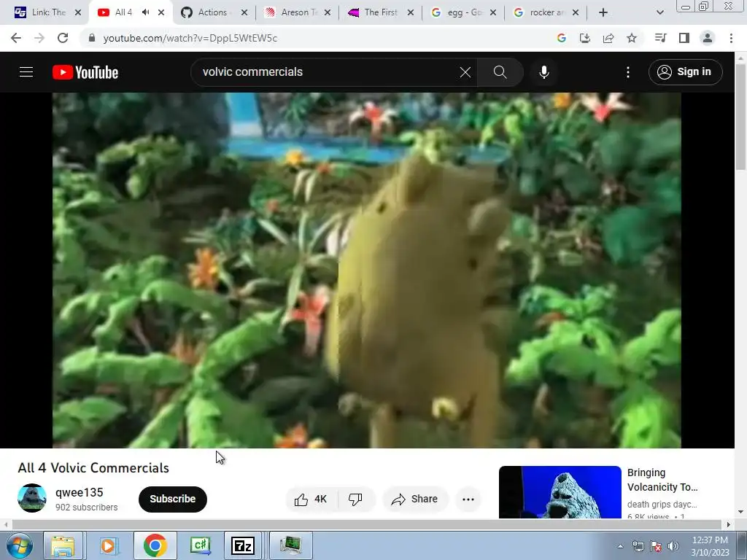Open qwee135 channel name link
Viewport: 747px width, 560px height.
(79, 492)
